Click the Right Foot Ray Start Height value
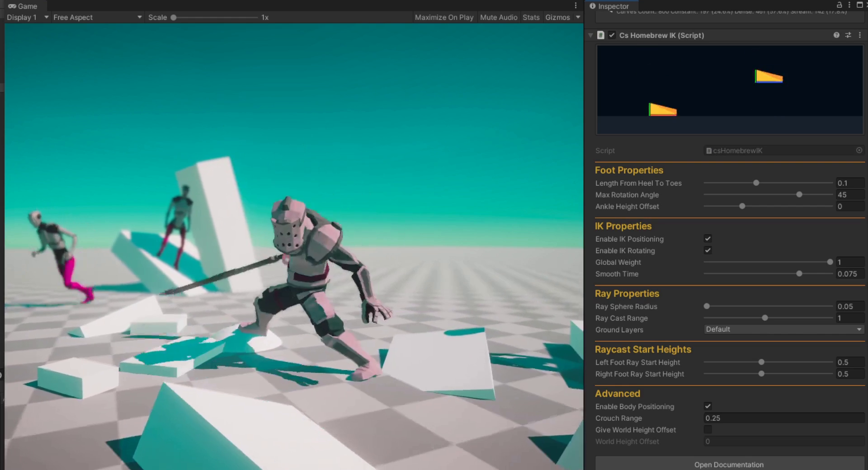 [x=850, y=374]
